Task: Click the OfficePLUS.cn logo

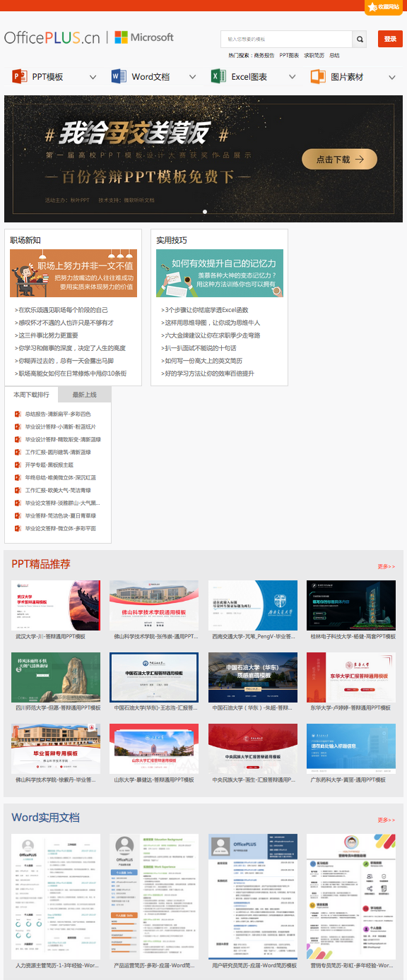Action: click(52, 37)
